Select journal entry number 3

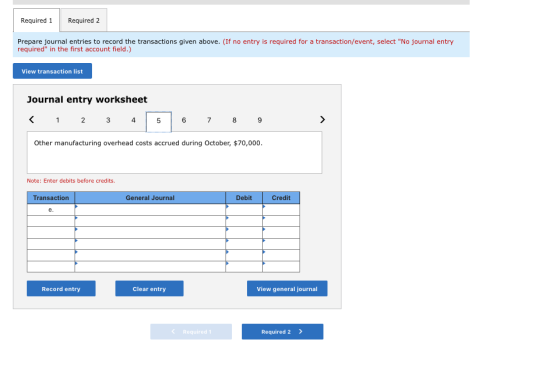108,120
